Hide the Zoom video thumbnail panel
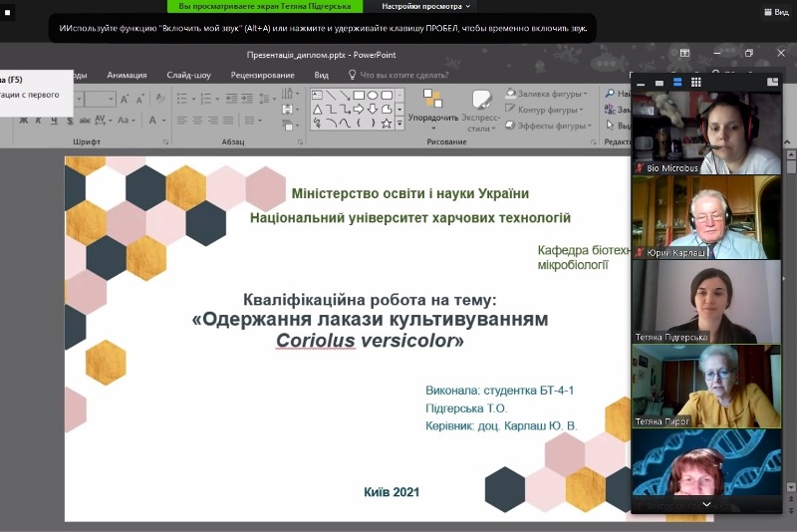Image resolution: width=797 pixels, height=532 pixels. pos(642,82)
